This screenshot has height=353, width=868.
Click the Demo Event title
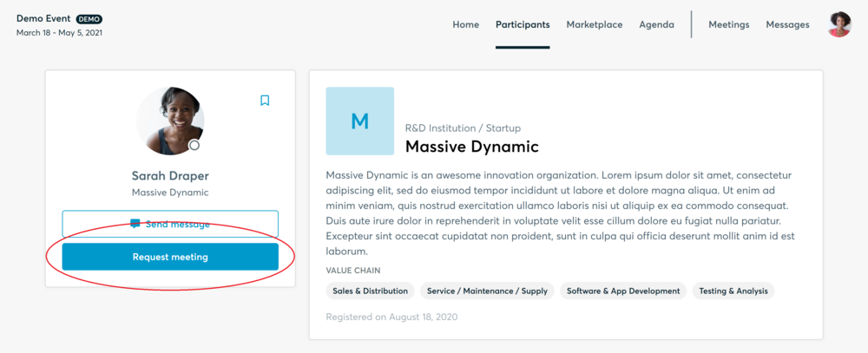(x=43, y=18)
